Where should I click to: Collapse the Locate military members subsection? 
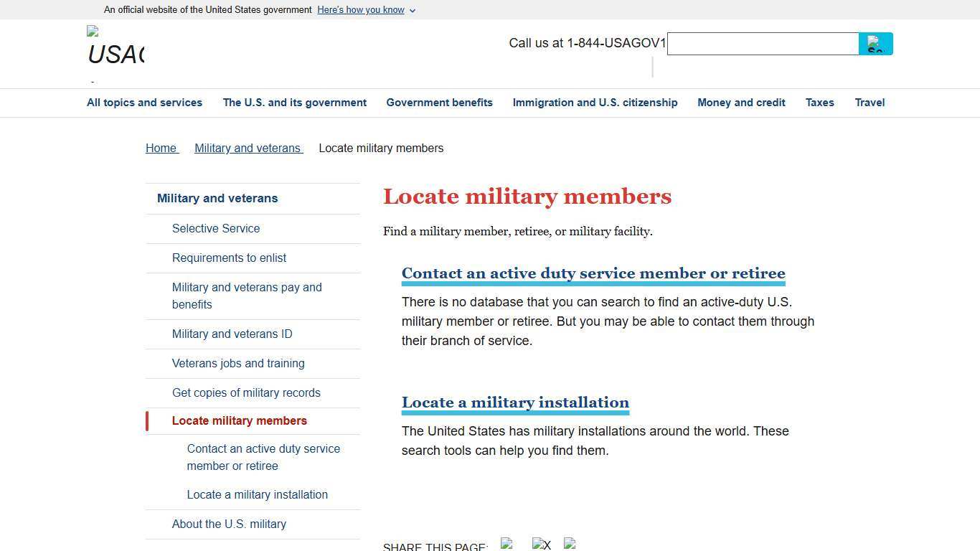click(x=240, y=420)
